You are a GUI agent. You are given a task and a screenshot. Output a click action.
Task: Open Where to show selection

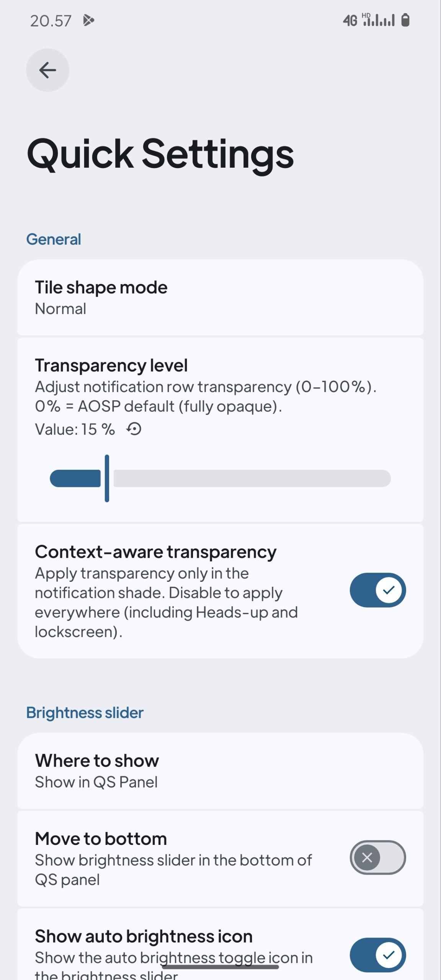pos(220,771)
